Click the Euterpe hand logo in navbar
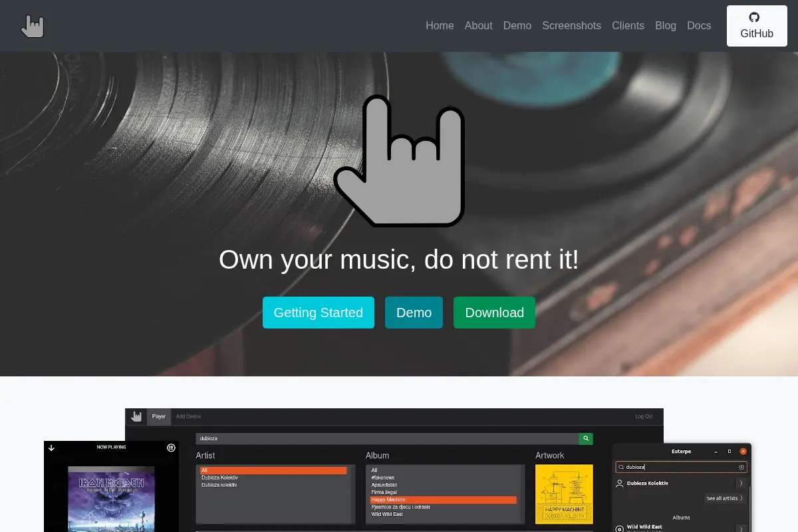 point(32,26)
